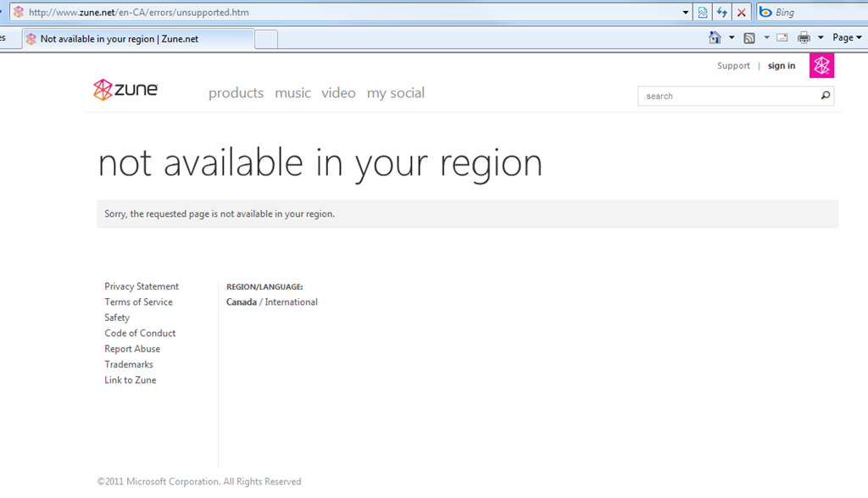Viewport: 868px width, 498px height.
Task: Expand the address bar history dropdown
Action: point(685,12)
